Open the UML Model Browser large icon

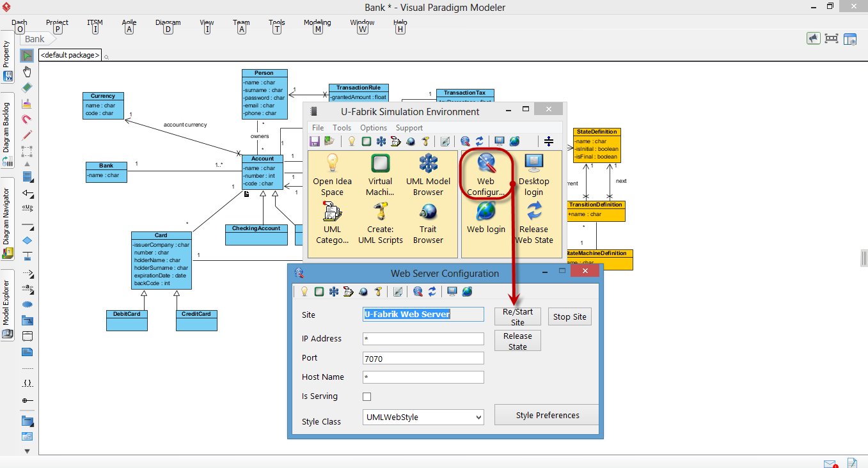(x=428, y=175)
